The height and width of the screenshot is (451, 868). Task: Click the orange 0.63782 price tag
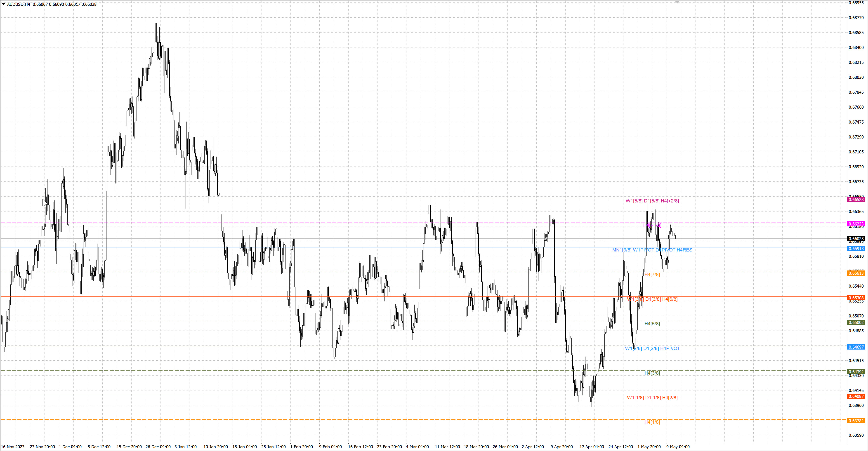856,421
